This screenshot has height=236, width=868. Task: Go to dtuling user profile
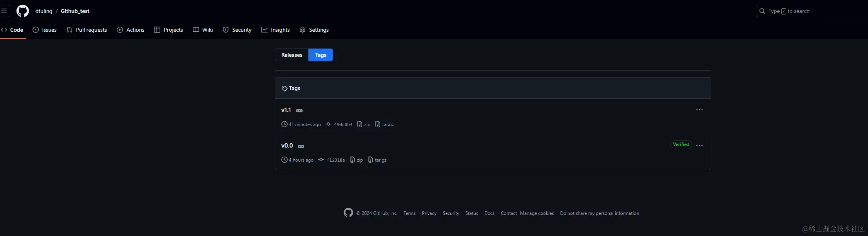(43, 11)
